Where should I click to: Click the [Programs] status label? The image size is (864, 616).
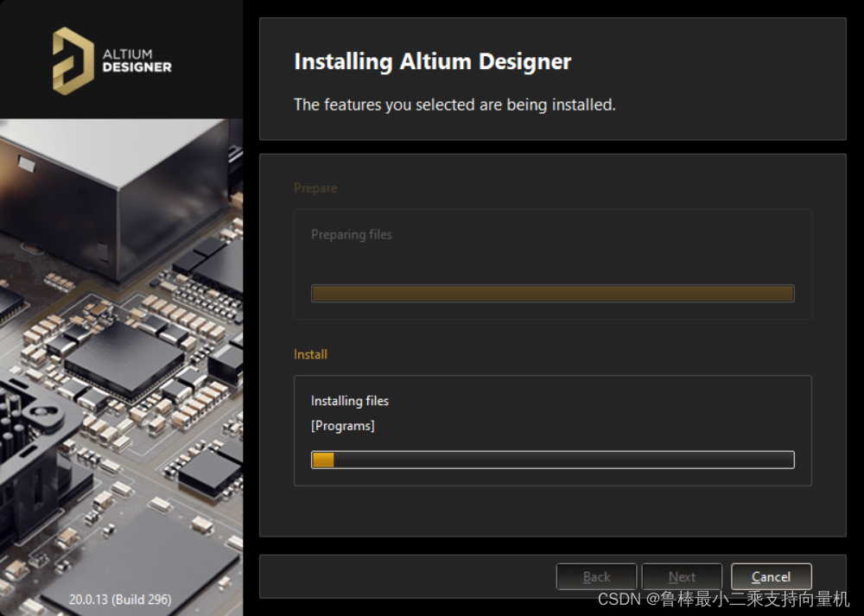[x=343, y=426]
